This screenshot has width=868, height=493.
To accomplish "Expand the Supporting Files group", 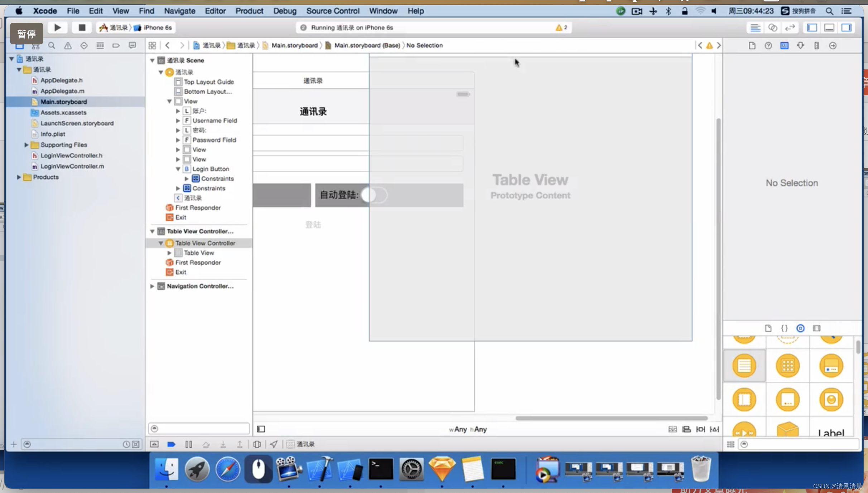I will (26, 145).
